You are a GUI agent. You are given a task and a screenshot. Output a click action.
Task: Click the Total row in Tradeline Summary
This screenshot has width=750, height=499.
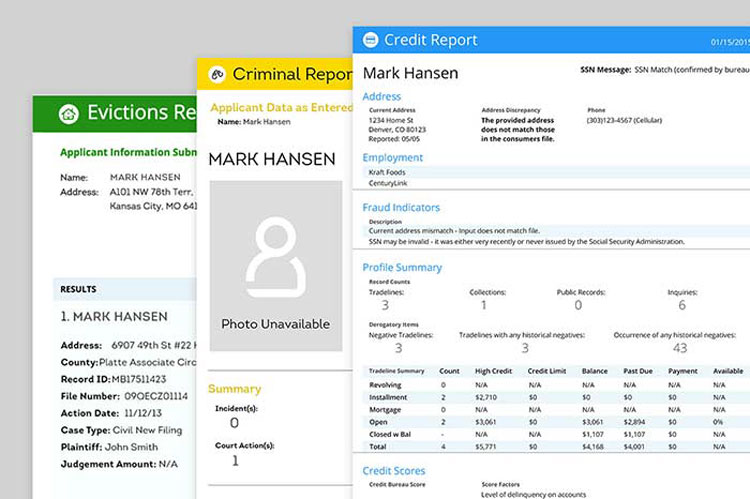point(556,446)
